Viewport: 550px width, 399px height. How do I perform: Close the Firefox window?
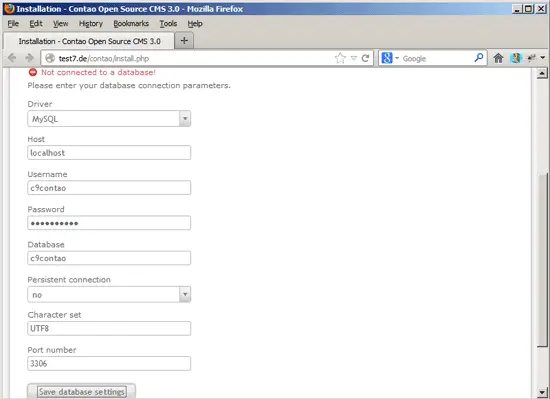[x=541, y=9]
